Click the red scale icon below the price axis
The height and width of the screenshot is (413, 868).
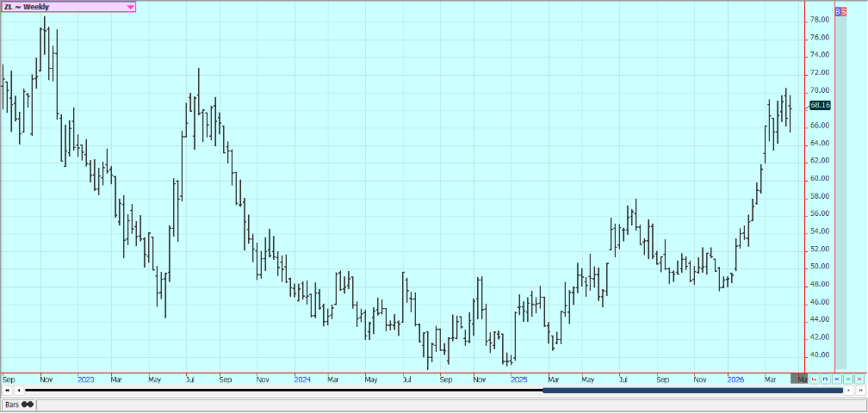point(815,378)
